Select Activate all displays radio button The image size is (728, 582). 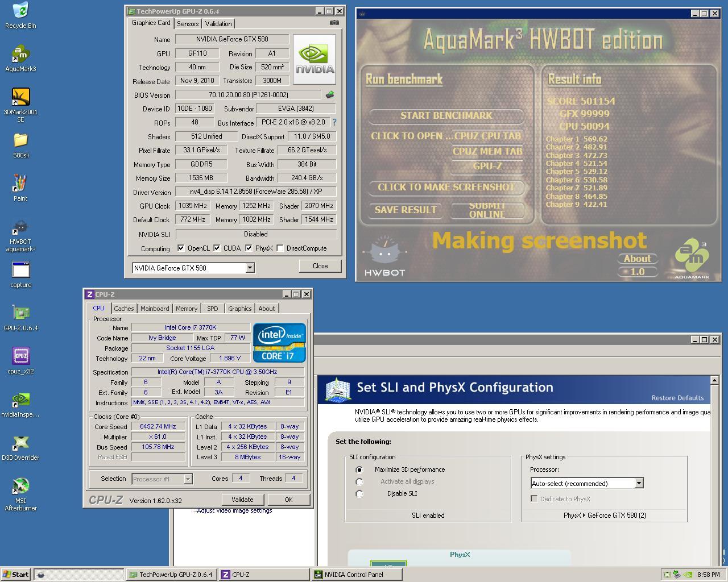pos(359,482)
